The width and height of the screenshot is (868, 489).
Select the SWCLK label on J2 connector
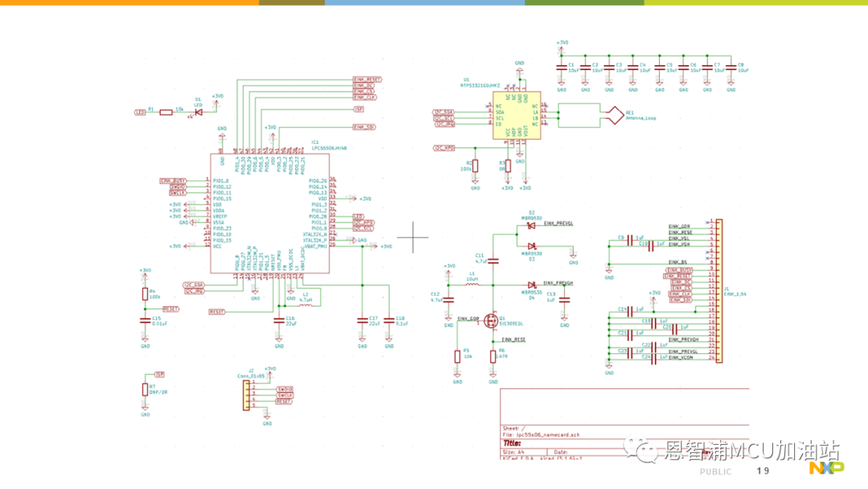tap(285, 396)
